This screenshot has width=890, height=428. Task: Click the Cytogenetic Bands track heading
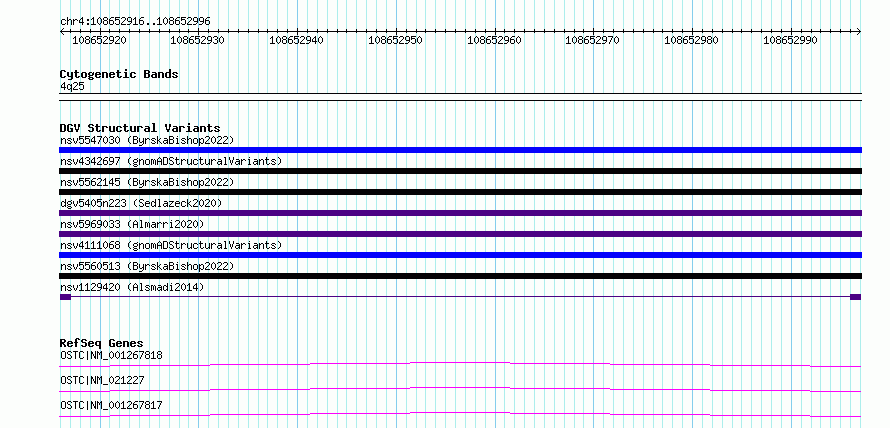tap(119, 74)
